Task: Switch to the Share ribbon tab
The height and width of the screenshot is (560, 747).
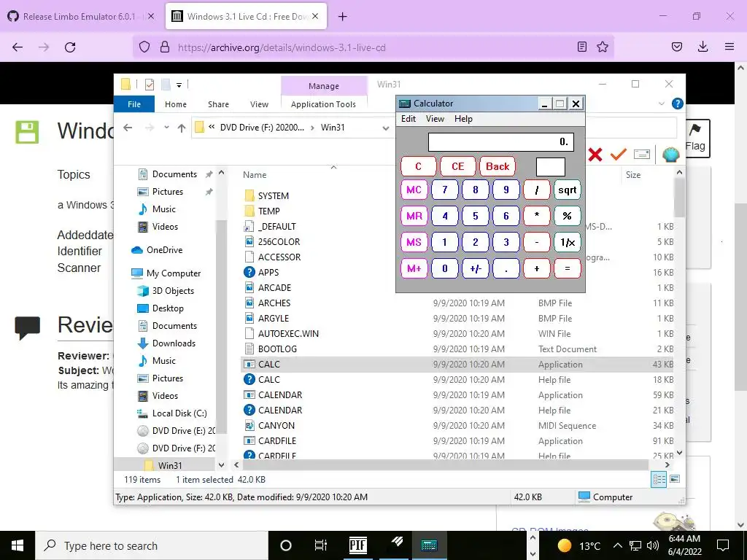Action: click(218, 104)
